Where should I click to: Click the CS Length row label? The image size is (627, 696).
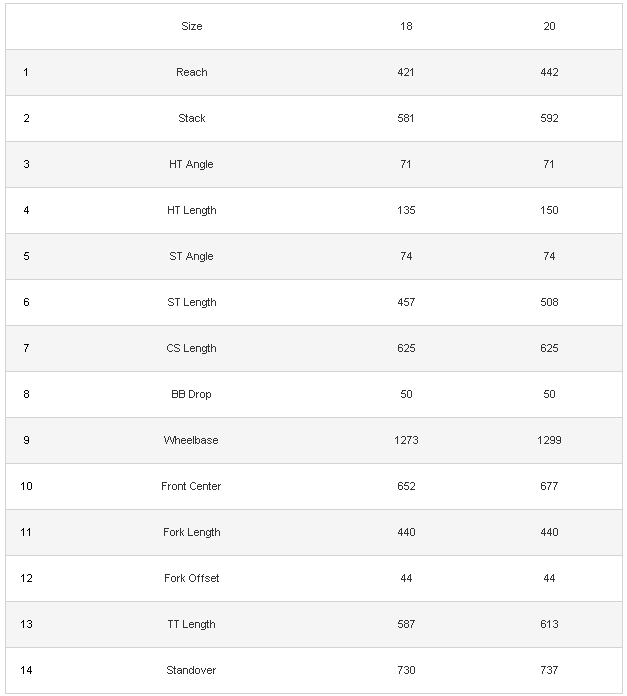click(192, 348)
